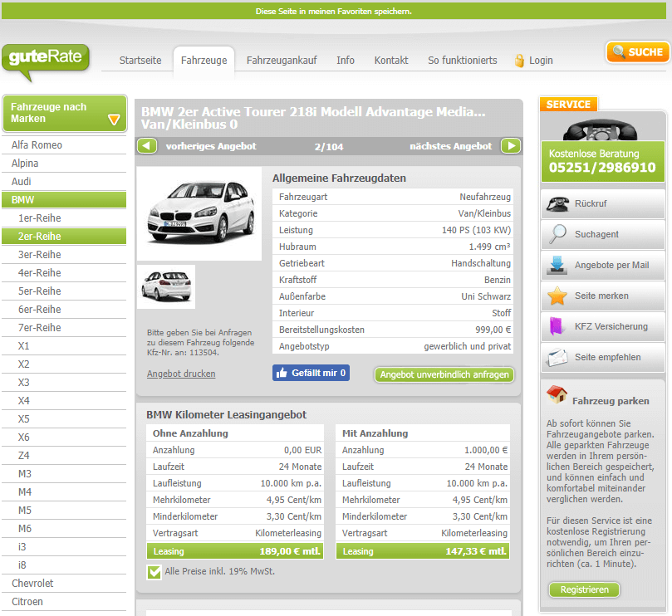
Task: Click Angebot unverbindlich anfragen button
Action: point(444,374)
